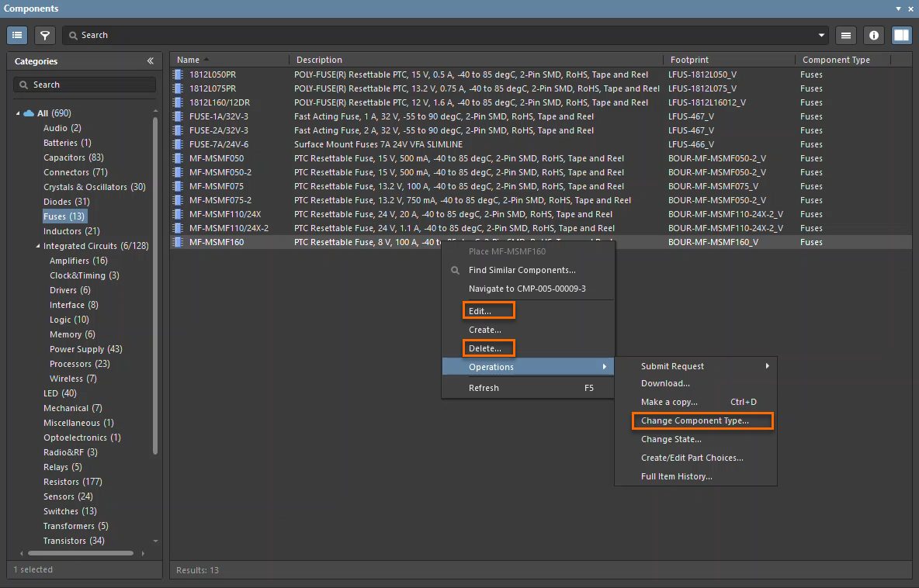Click description 'Surface Mount Fuses 7A 24V VFA SLIMLINE'
Viewport: 919px width, 588px height.
click(x=378, y=144)
